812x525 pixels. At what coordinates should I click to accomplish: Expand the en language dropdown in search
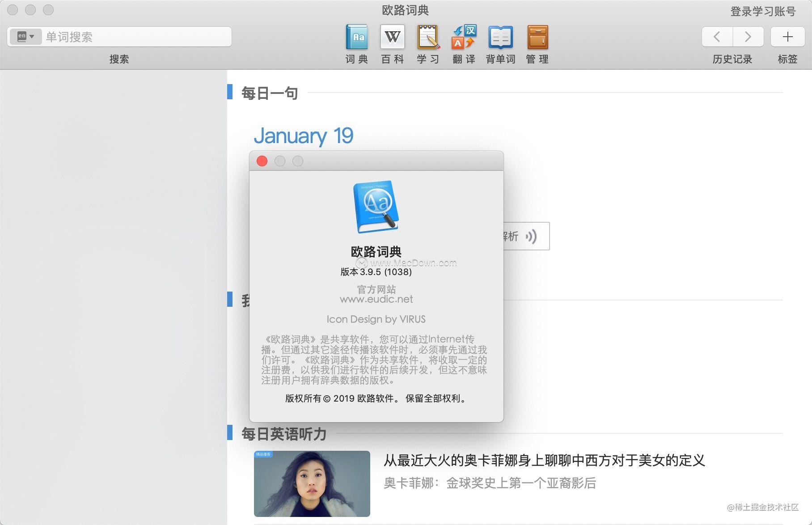pyautogui.click(x=25, y=37)
